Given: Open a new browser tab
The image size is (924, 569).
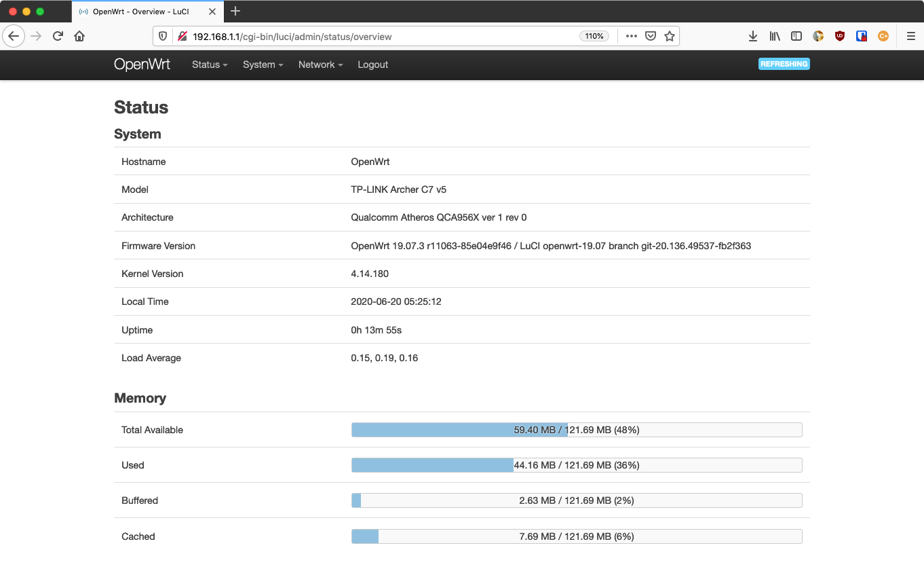Looking at the screenshot, I should click(235, 11).
